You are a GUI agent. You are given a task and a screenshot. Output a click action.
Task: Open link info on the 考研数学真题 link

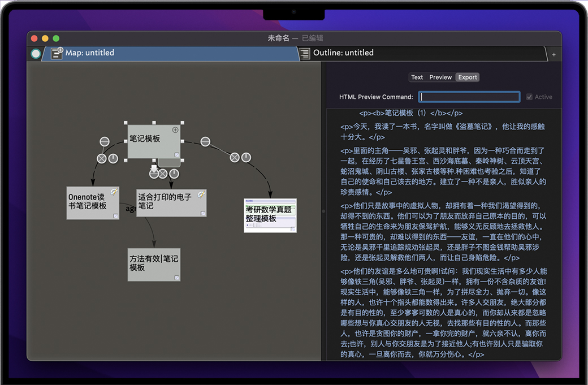point(247,158)
